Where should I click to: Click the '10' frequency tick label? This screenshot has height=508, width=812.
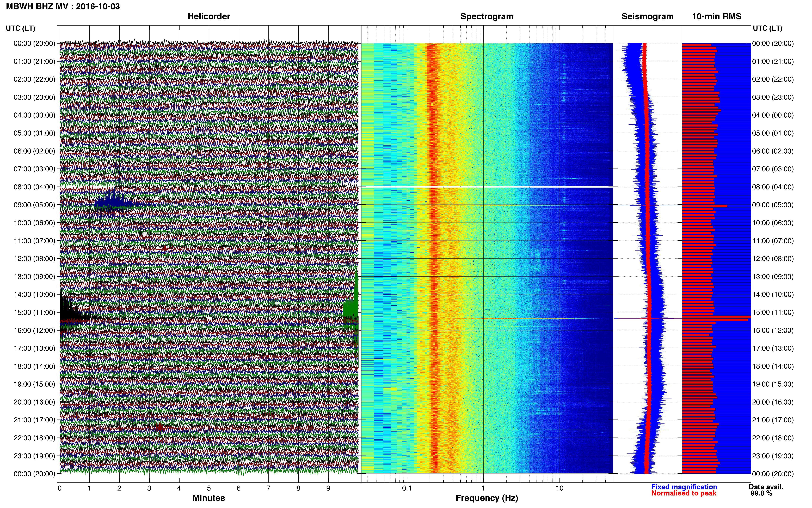point(559,488)
